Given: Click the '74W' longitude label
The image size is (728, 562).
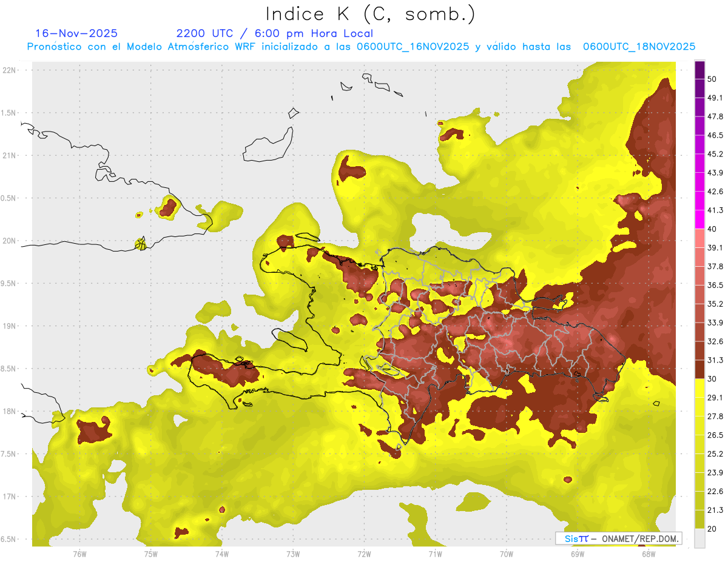Looking at the screenshot, I should (x=221, y=554).
